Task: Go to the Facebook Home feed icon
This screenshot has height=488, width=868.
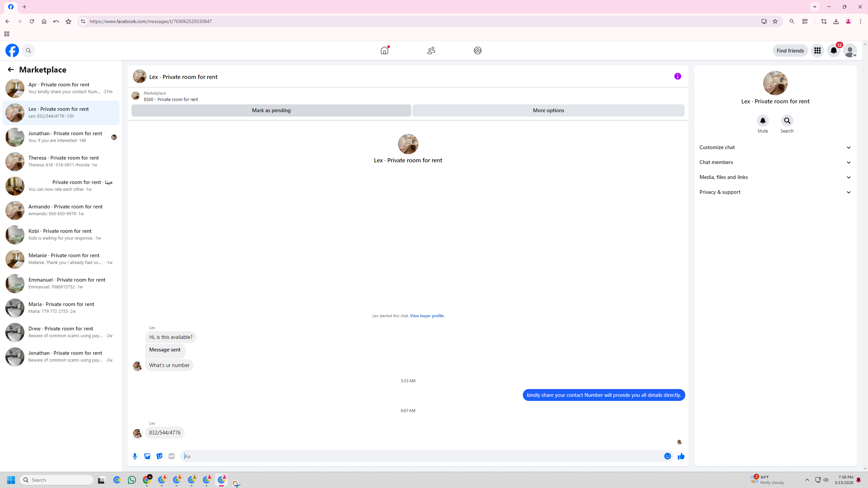Action: click(x=384, y=50)
